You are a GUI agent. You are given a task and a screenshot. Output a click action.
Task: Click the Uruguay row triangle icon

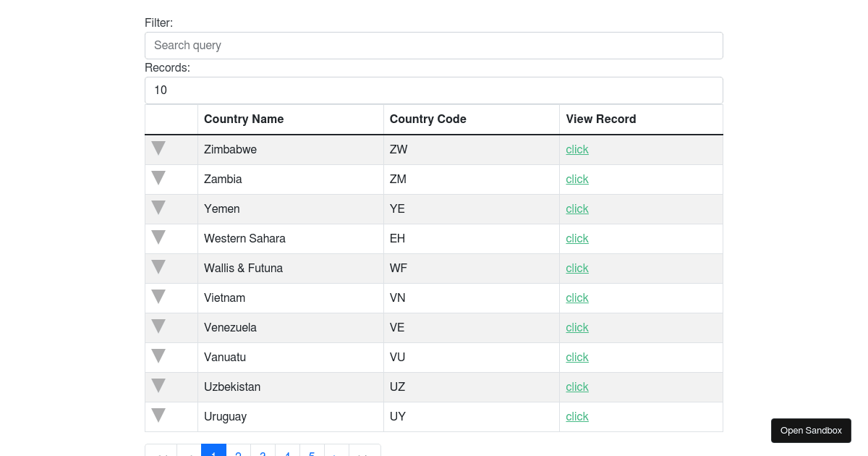(158, 415)
